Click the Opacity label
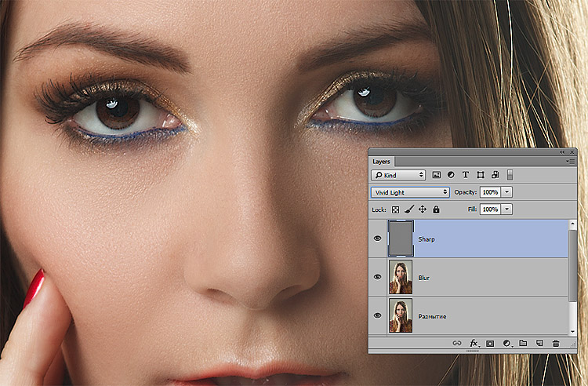 coord(466,192)
